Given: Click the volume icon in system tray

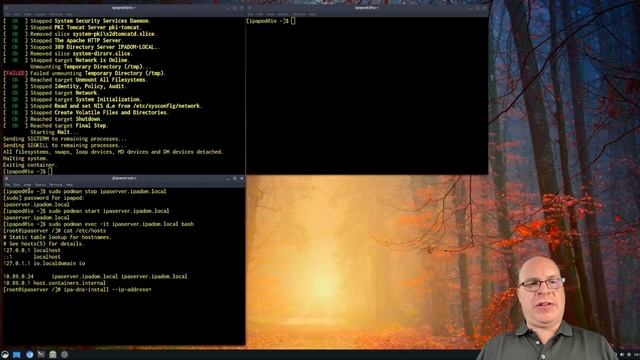Looking at the screenshot, I should point(622,355).
